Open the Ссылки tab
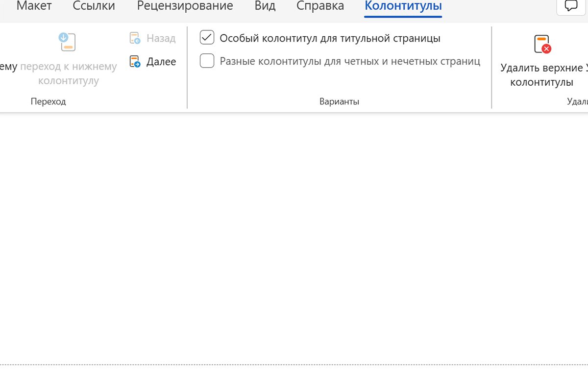The height and width of the screenshot is (392, 588). pyautogui.click(x=93, y=6)
